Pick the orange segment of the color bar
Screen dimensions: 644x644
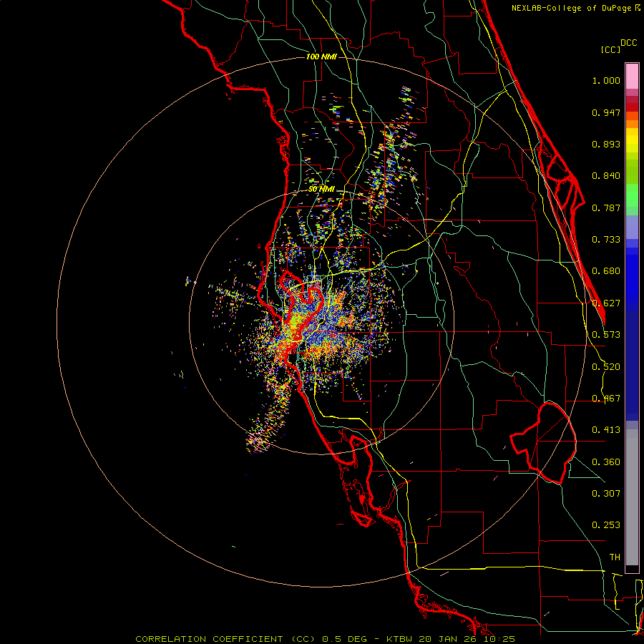tap(632, 124)
